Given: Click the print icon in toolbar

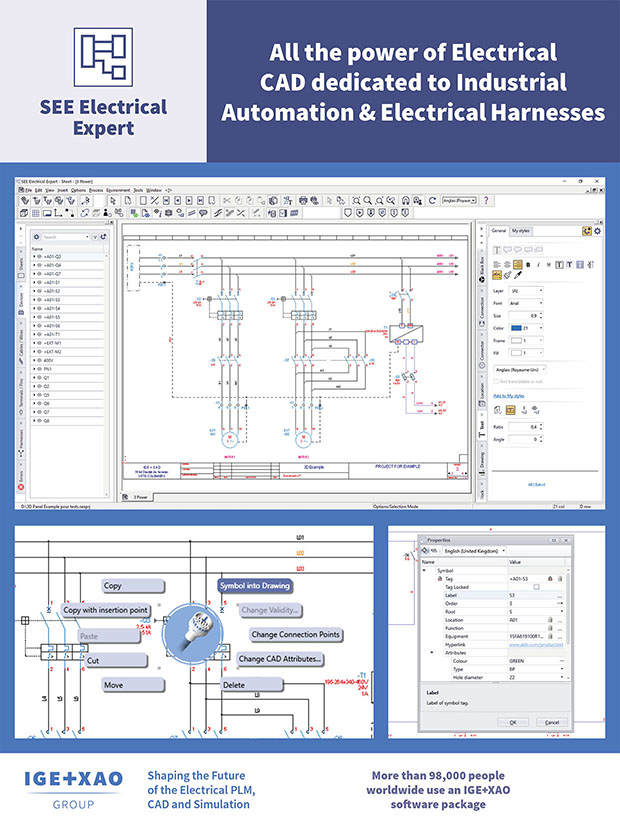Looking at the screenshot, I should click(303, 201).
